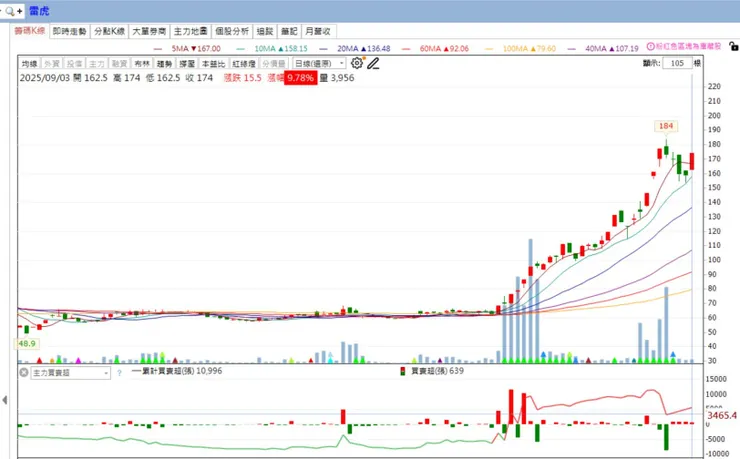
Task: Toggle the 本益比 overlay button
Action: pos(213,63)
